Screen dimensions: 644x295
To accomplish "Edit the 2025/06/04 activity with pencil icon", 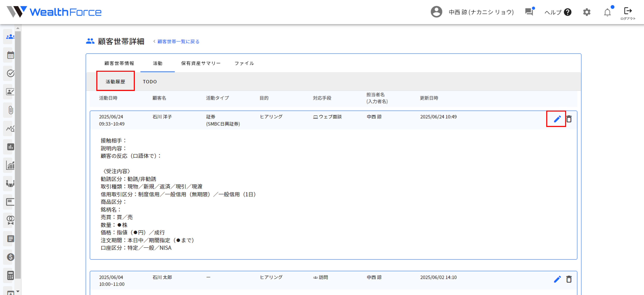I will pyautogui.click(x=557, y=279).
